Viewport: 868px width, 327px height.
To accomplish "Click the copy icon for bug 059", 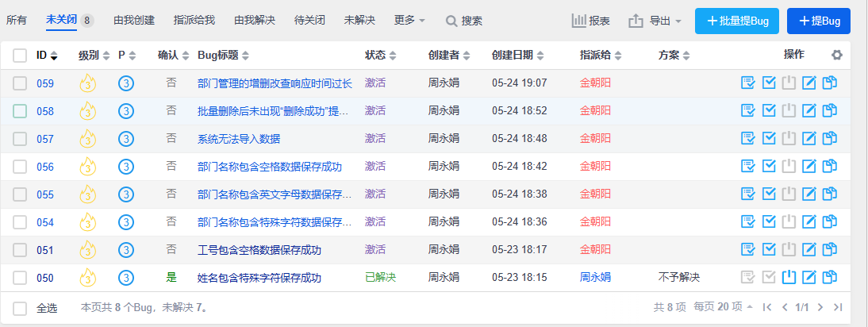I will tap(830, 83).
